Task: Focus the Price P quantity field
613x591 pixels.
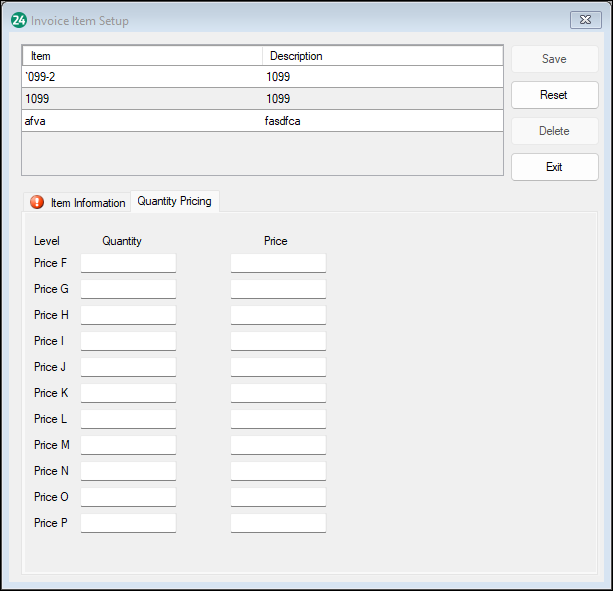Action: [128, 523]
